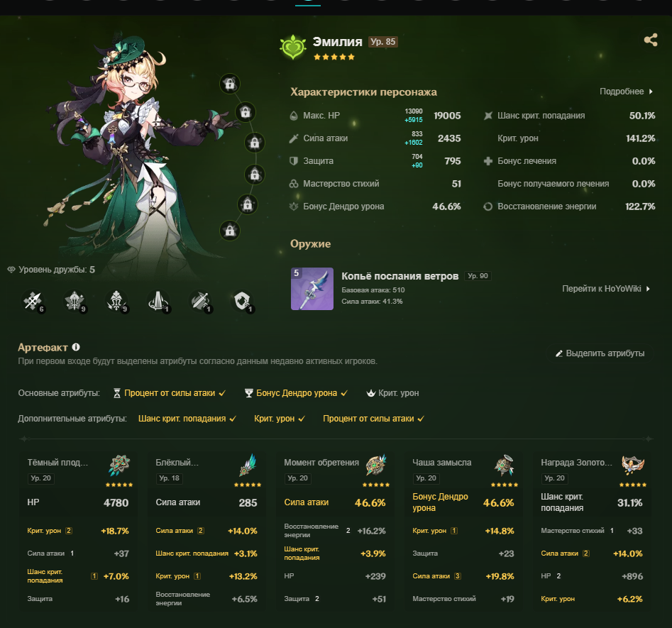Toggle Бонус Дендро урона main attribute
The width and height of the screenshot is (672, 628).
point(296,393)
